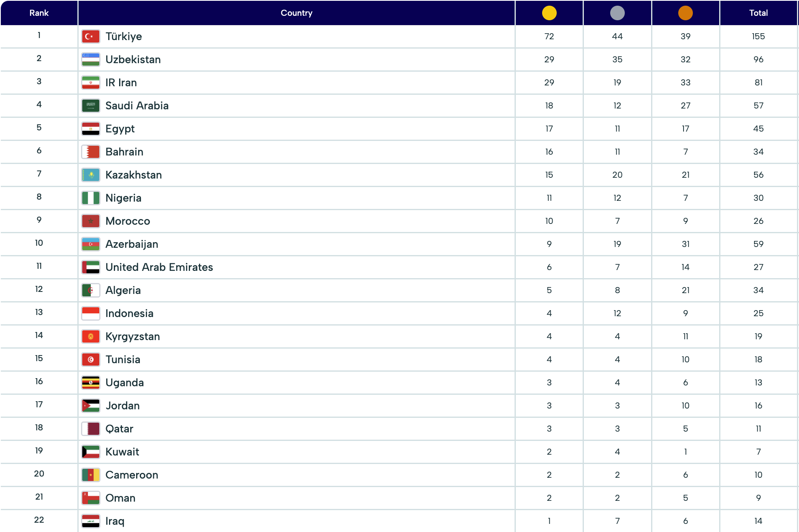799x532 pixels.
Task: Sort by the Rank column header
Action: [x=39, y=13]
